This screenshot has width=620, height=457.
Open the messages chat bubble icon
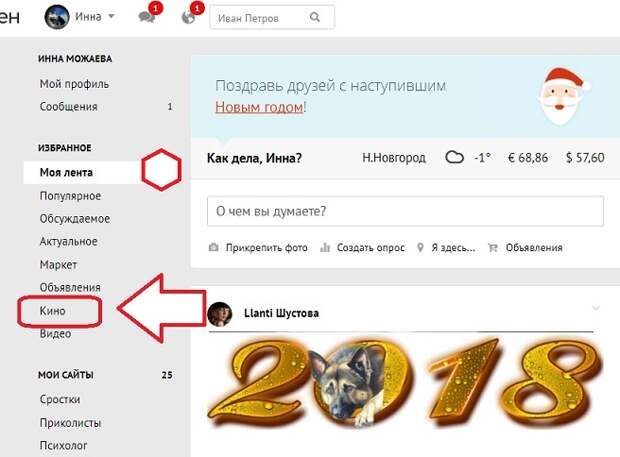146,17
